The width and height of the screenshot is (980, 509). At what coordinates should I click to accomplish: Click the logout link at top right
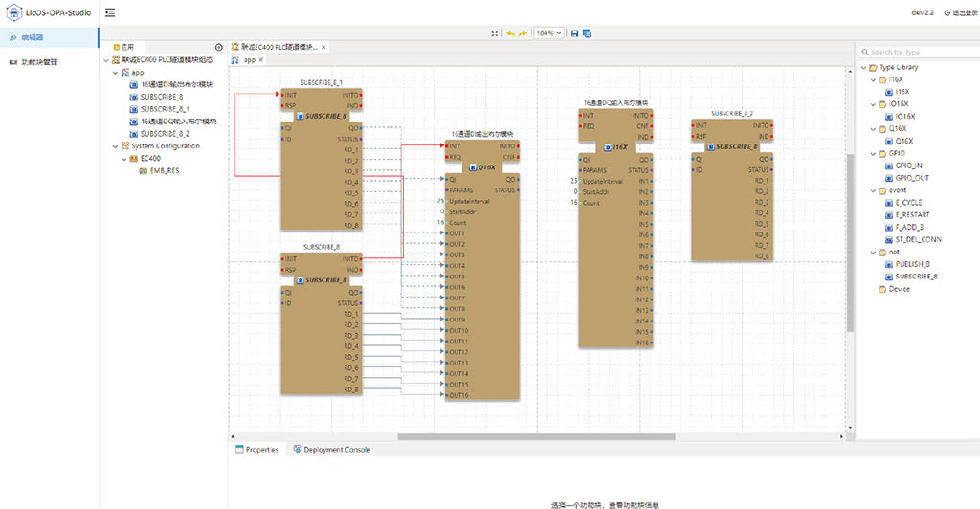coord(960,12)
